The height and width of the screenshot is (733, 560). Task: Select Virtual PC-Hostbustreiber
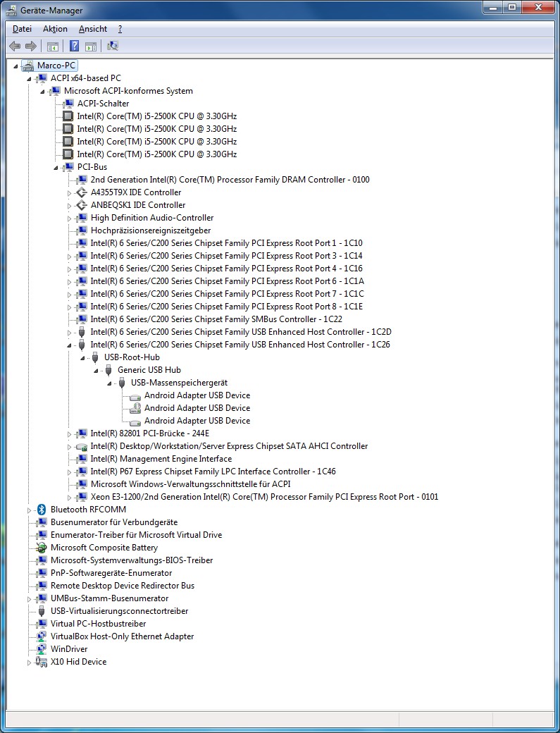pyautogui.click(x=98, y=624)
